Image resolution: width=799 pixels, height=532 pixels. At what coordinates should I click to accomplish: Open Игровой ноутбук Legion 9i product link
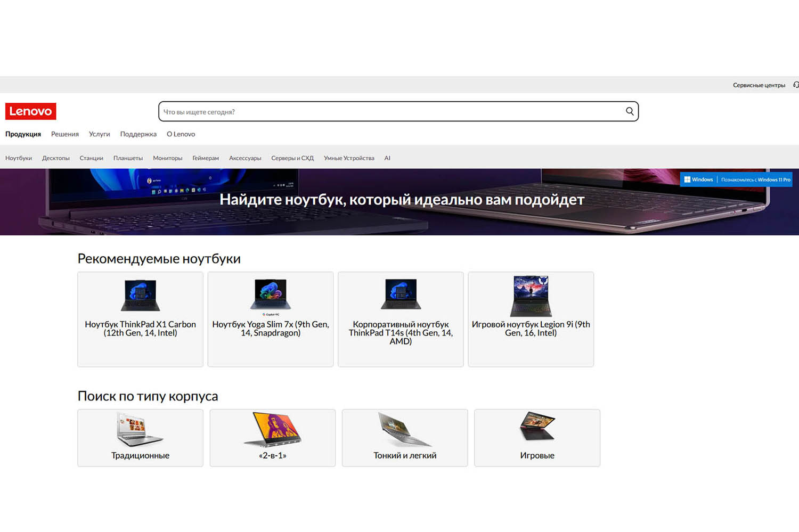tap(531, 329)
